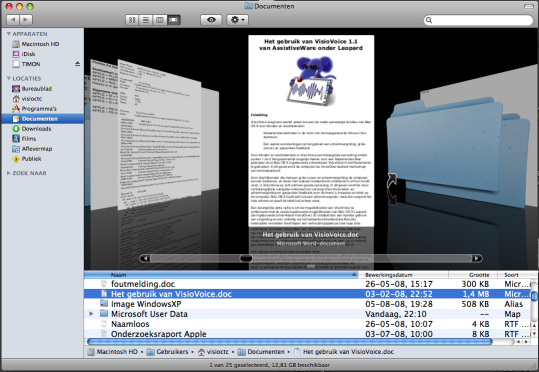Select the foutmelding.doc file row
Screen dimensions: 539x372
(307, 284)
